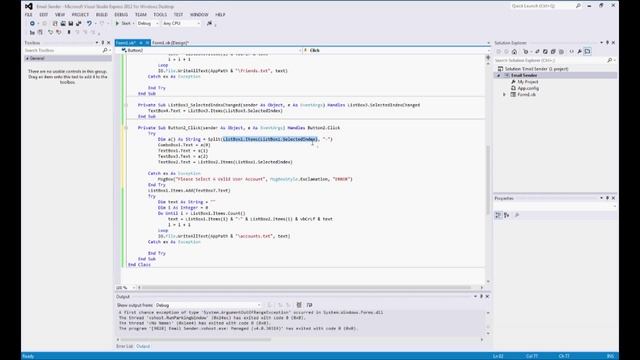This screenshot has height=360, width=640.
Task: Select the Output tab at bottom
Action: 143,346
